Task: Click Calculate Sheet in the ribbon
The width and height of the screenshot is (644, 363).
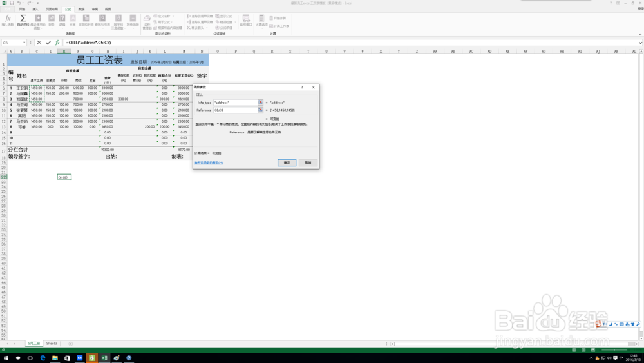Action: (x=279, y=26)
